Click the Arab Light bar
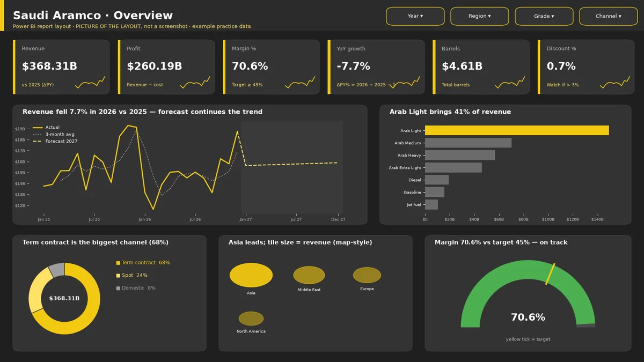Screen dimensions: 644x362 tap(517, 130)
